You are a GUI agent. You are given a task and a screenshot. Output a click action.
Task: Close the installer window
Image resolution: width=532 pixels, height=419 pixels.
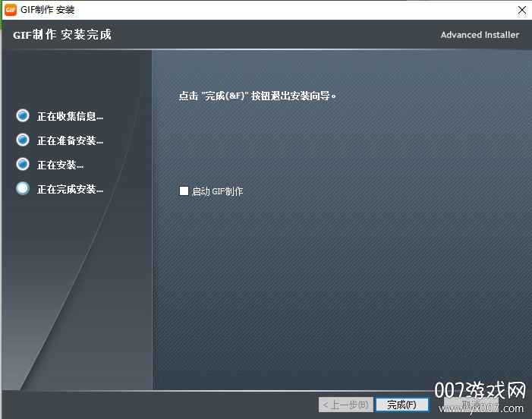pos(522,10)
